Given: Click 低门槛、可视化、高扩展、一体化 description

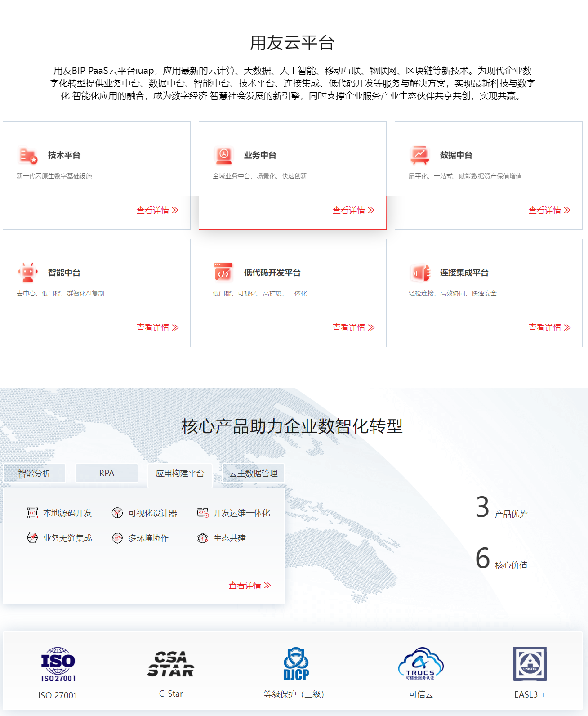Looking at the screenshot, I should (x=260, y=293).
